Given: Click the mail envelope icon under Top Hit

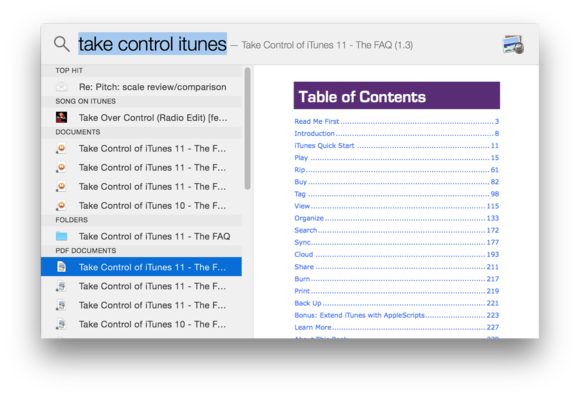Looking at the screenshot, I should tap(61, 87).
